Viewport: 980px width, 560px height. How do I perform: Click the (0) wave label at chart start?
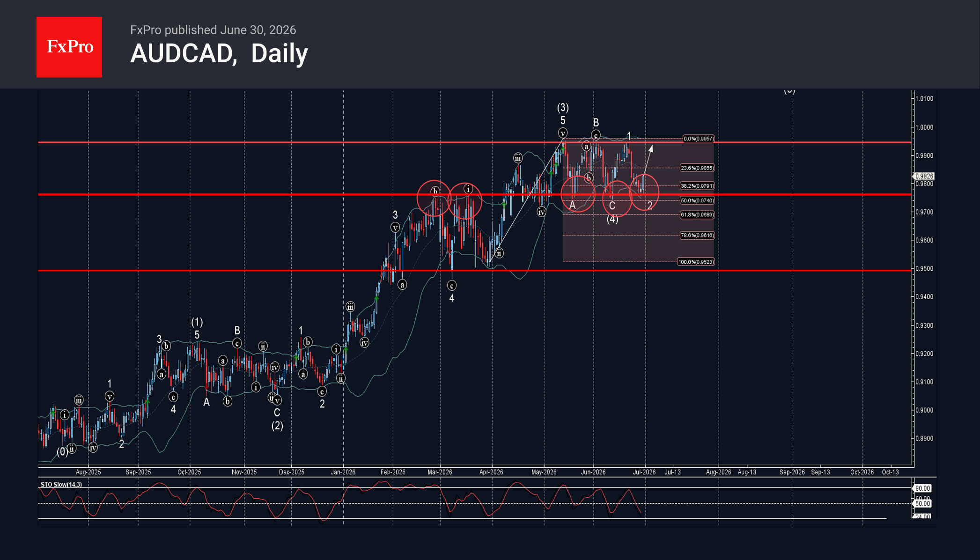tap(62, 451)
